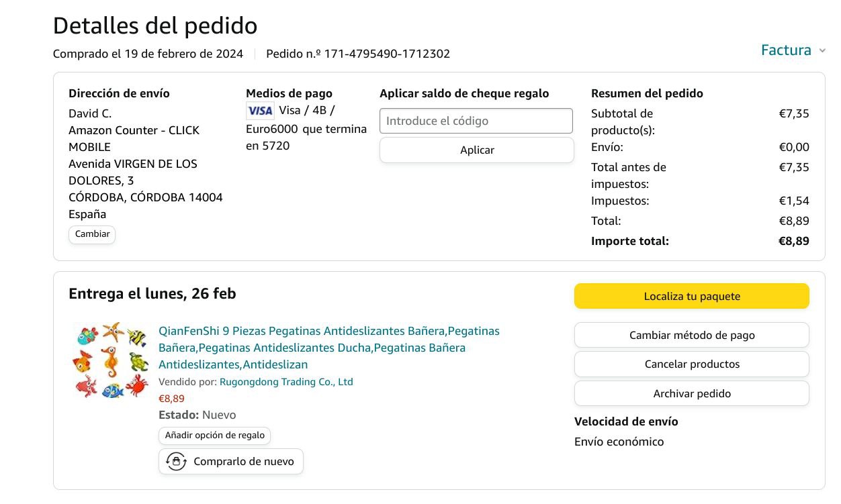Click the VISA card logo icon

(x=260, y=111)
